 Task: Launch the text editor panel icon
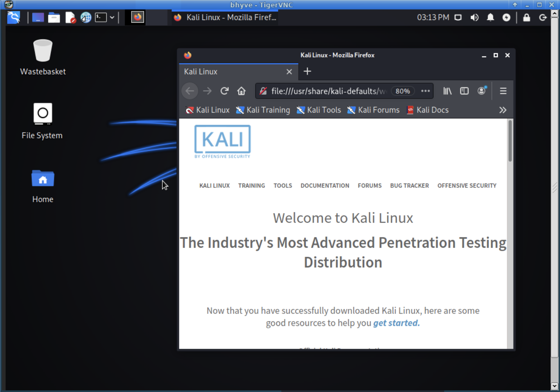(70, 17)
